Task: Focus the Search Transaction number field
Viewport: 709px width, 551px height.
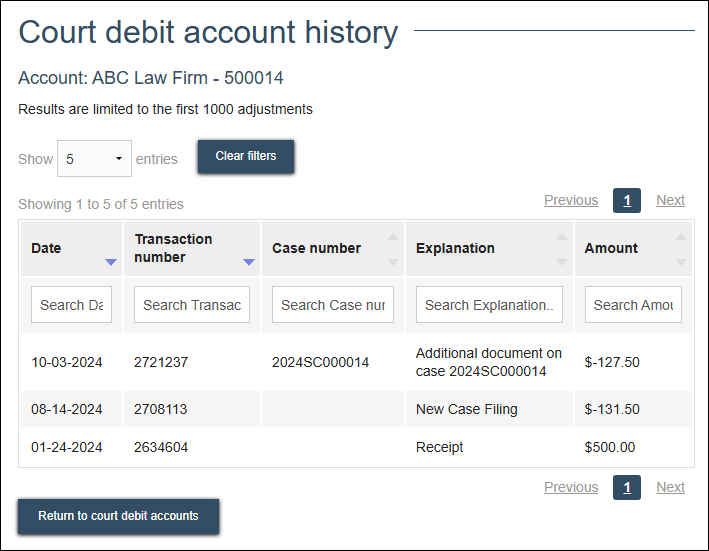Action: pyautogui.click(x=192, y=305)
